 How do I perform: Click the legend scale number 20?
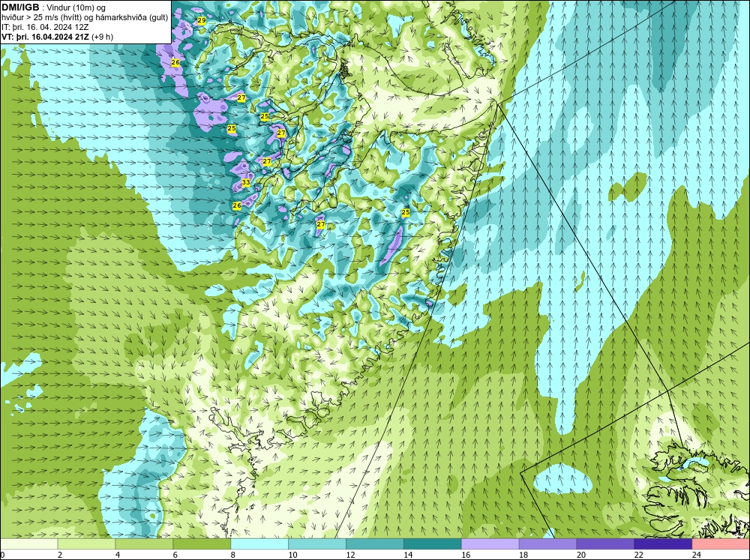pos(581,555)
